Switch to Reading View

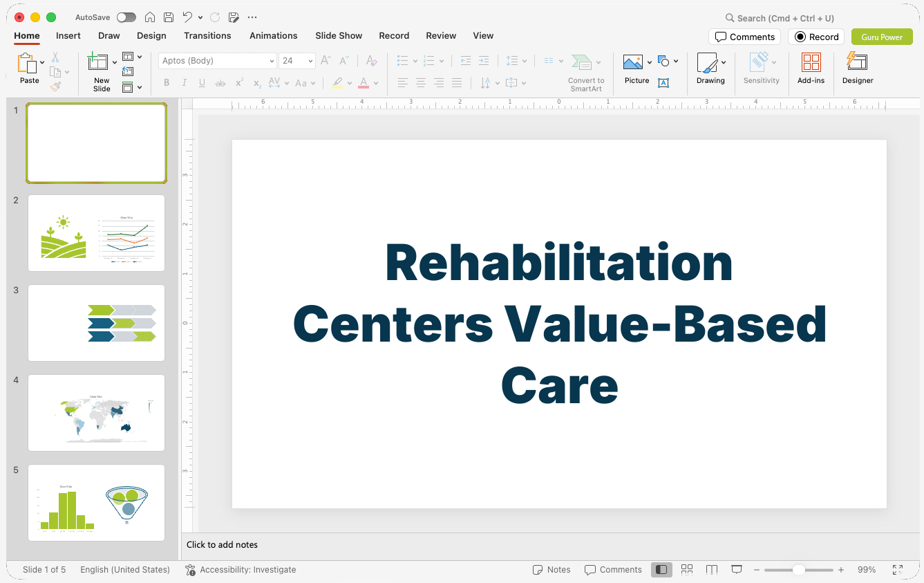[712, 569]
